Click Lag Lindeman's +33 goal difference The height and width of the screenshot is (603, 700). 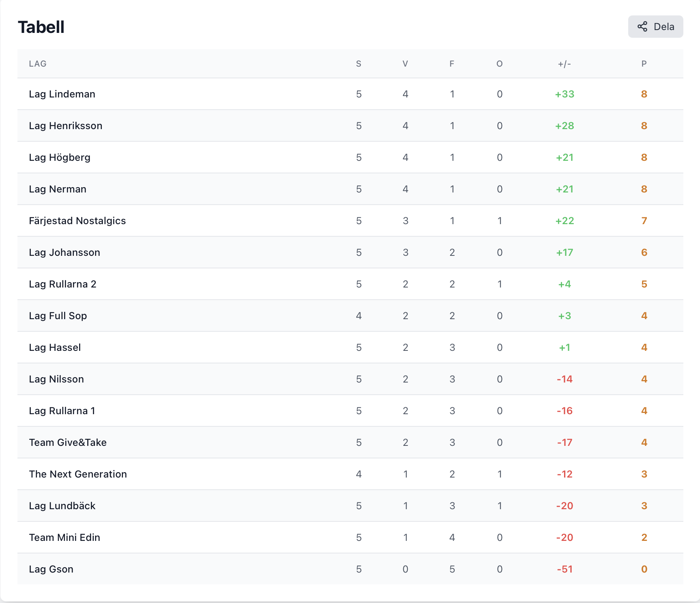tap(564, 94)
